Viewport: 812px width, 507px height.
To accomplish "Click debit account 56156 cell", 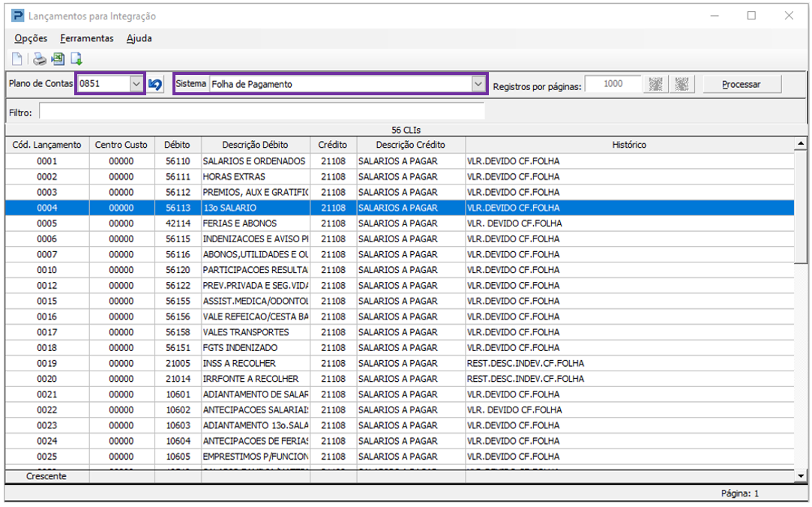I will pos(178,316).
